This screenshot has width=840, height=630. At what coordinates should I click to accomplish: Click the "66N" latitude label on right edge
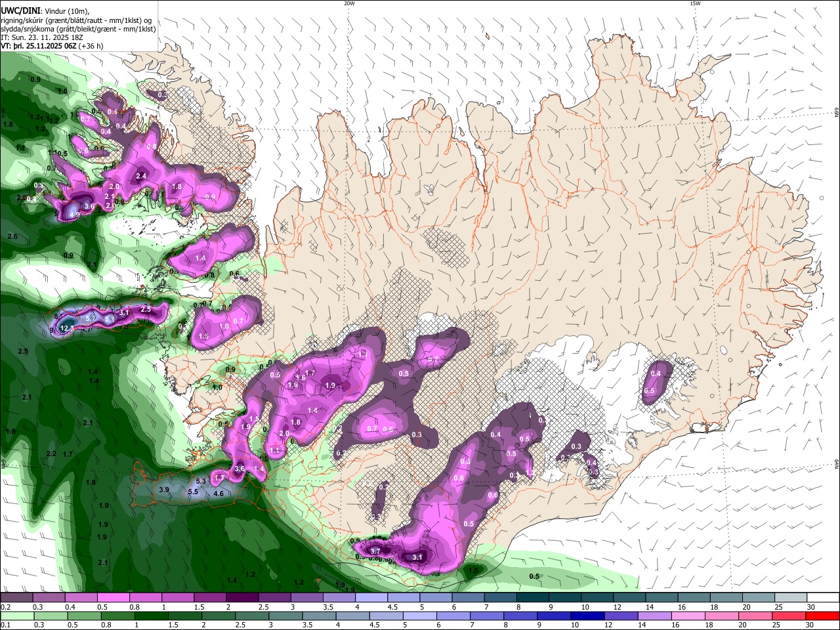(837, 113)
